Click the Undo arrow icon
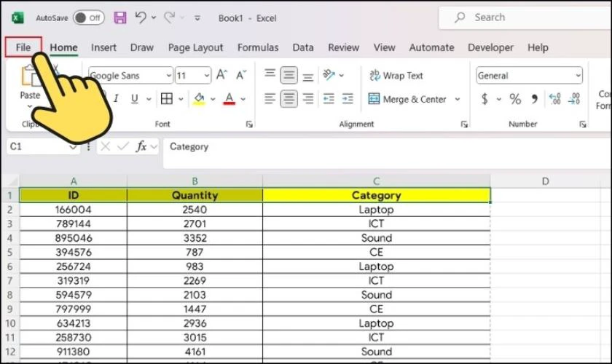Screen dimensions: 612x364 point(141,17)
